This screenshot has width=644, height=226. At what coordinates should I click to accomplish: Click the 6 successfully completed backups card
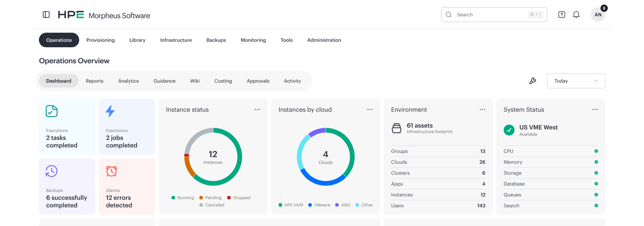67,186
